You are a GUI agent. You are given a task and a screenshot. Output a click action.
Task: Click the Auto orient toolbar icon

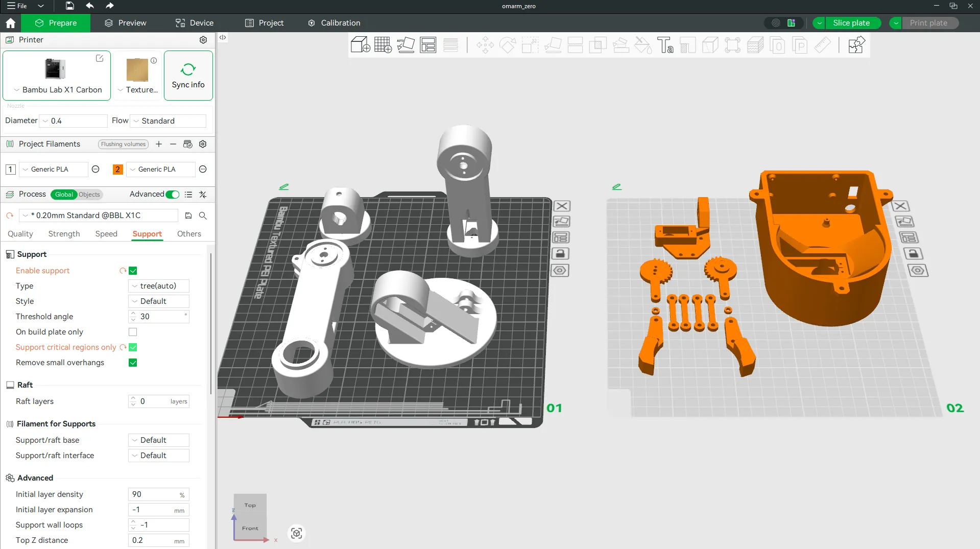point(405,45)
